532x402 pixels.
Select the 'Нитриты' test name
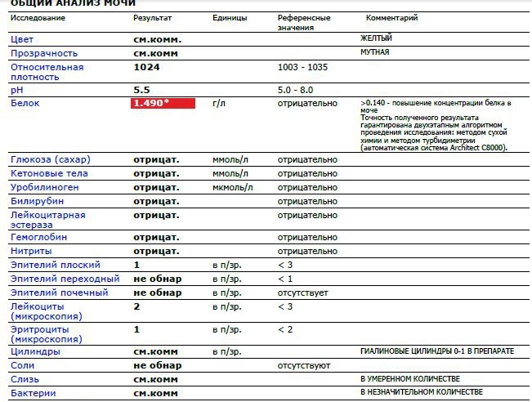tap(31, 251)
